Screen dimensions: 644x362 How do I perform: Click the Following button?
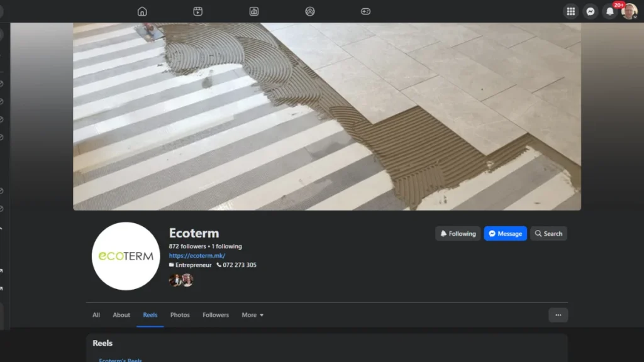458,234
